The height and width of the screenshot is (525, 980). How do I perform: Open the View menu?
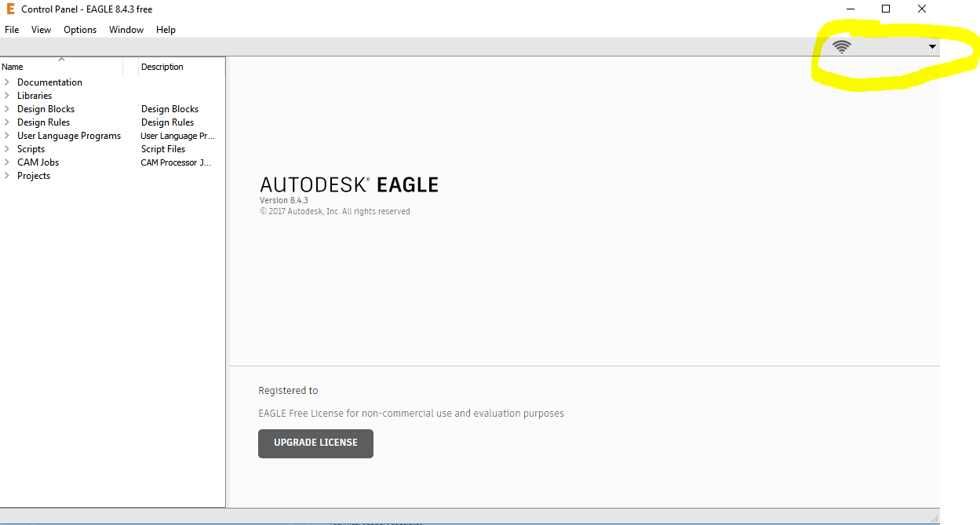(41, 30)
